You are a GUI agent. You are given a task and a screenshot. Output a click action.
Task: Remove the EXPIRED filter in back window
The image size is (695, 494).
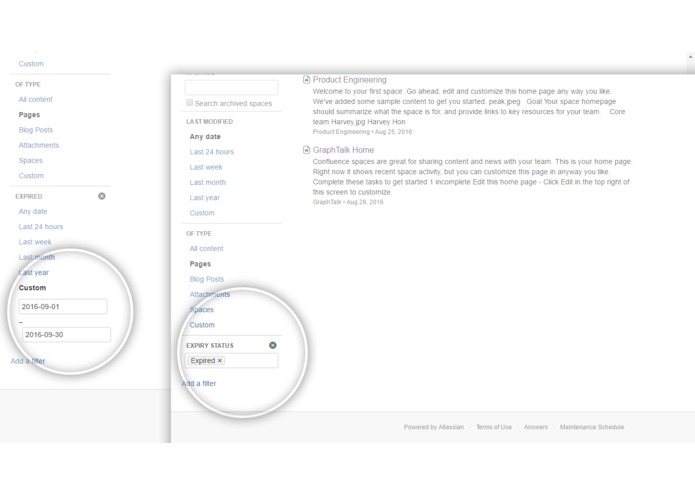(x=102, y=196)
